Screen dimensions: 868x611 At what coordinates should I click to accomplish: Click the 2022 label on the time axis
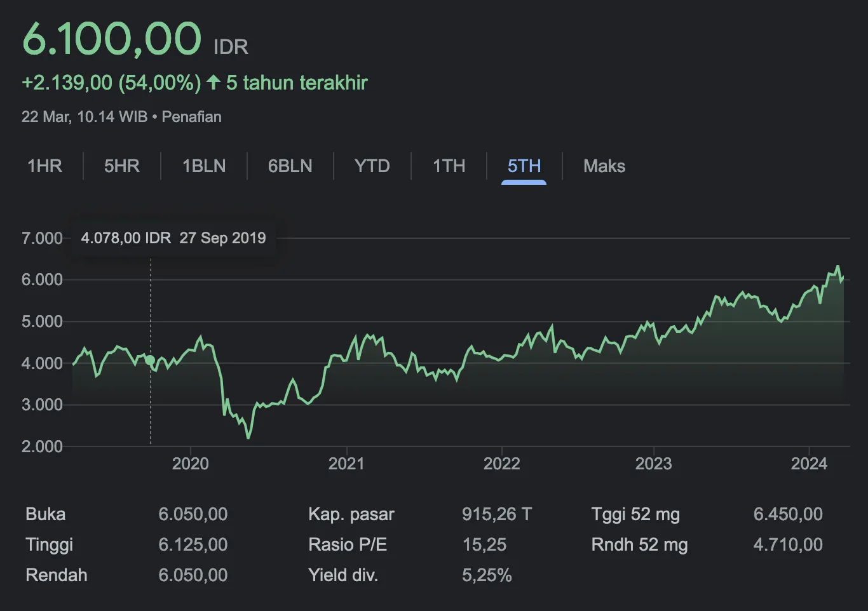[501, 464]
